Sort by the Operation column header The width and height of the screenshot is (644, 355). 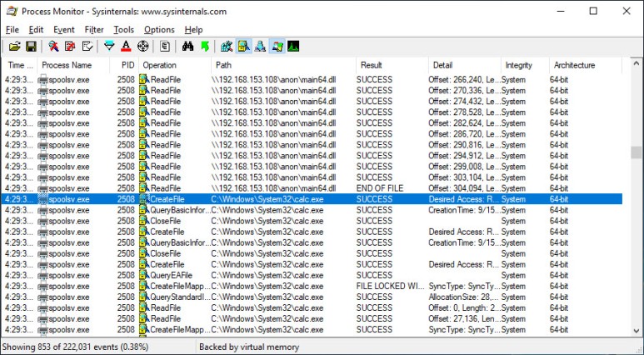175,65
